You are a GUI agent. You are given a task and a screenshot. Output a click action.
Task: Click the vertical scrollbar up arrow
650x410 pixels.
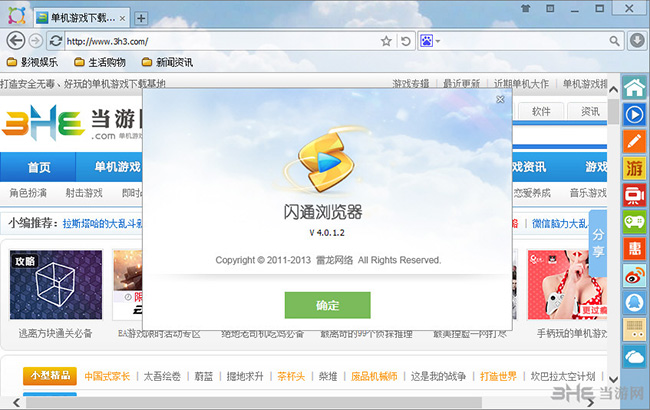click(x=614, y=89)
